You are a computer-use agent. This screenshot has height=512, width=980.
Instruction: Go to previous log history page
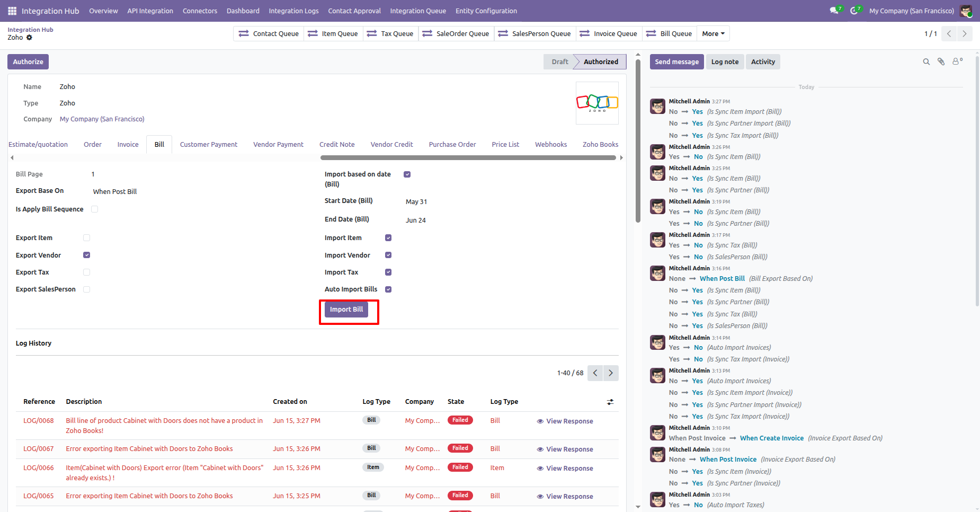[x=595, y=373]
